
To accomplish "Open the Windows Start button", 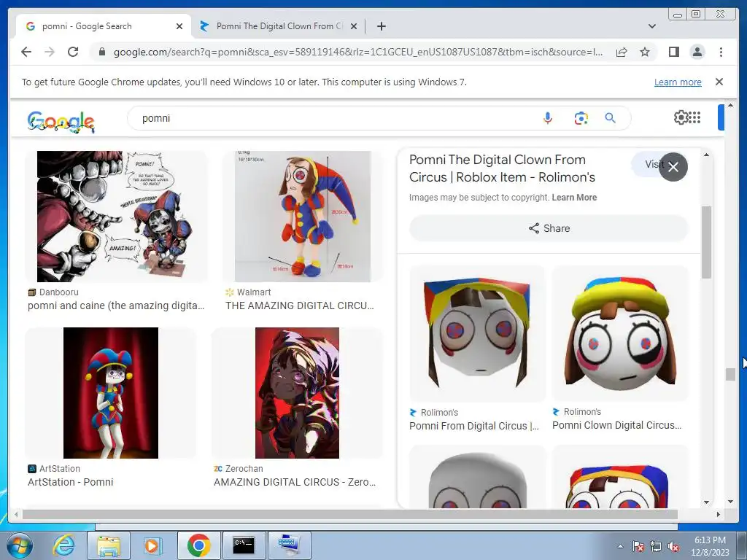I will pos(20,545).
